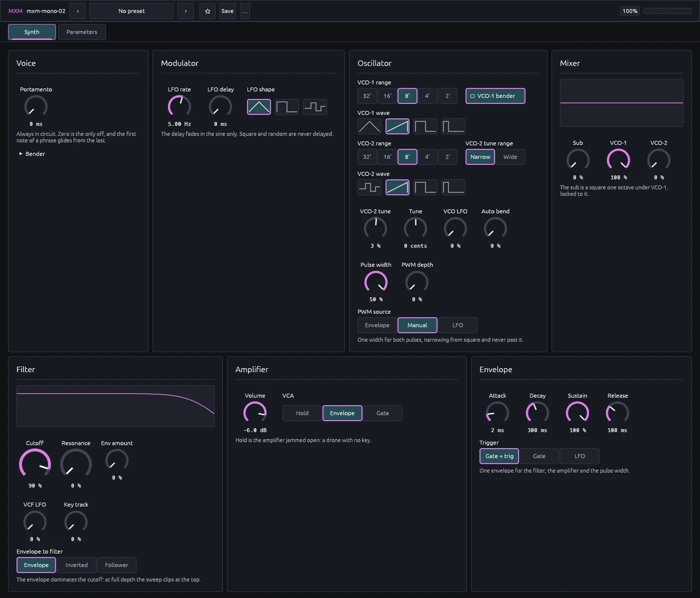Set PWM source to LFO
Viewport: 700px width, 598px height.
(457, 325)
